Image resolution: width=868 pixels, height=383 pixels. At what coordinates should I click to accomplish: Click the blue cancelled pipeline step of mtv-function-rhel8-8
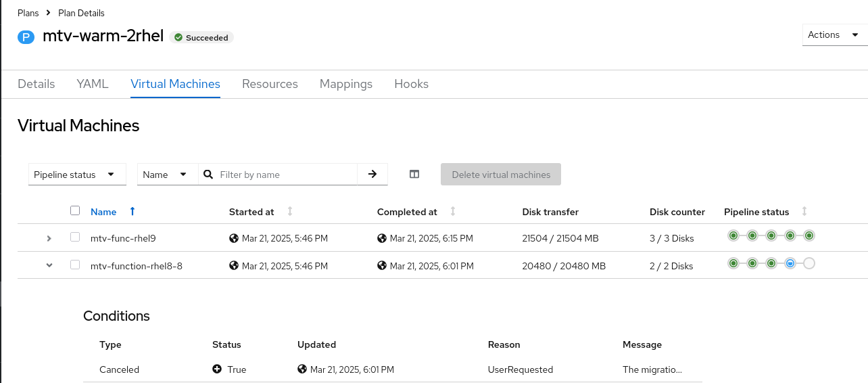click(790, 263)
